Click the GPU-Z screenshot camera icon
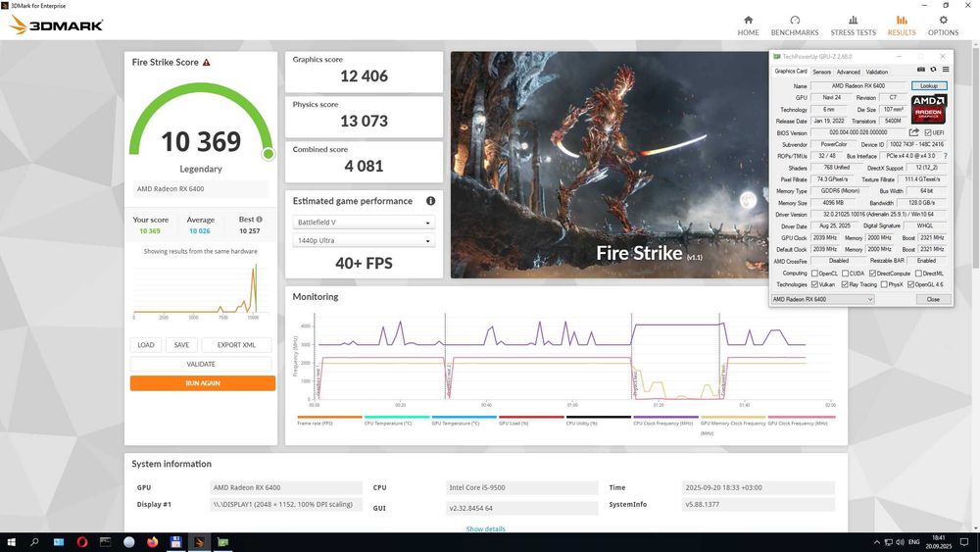The width and height of the screenshot is (980, 552). (920, 70)
